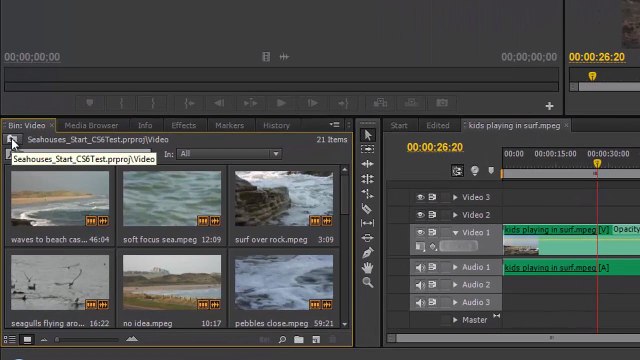Open Source monitor button editor plus icon
This screenshot has height=360, width=640.
pos(549,106)
